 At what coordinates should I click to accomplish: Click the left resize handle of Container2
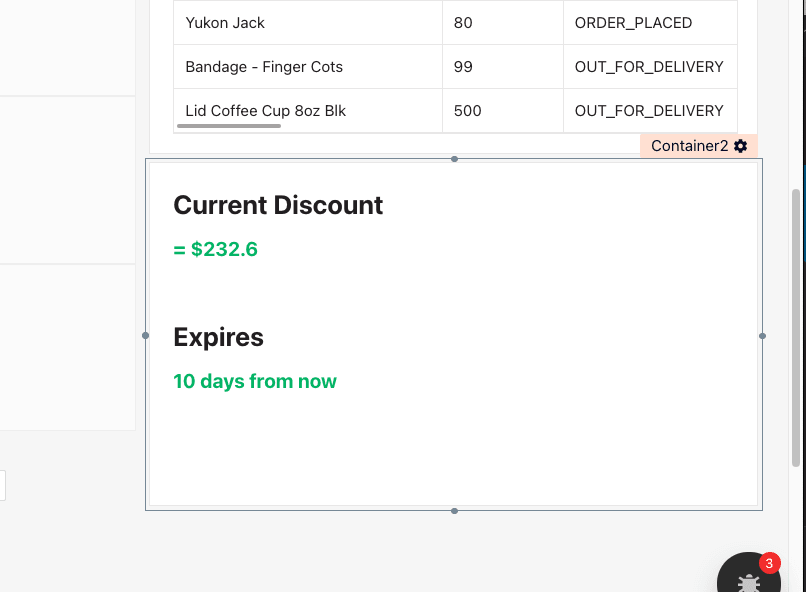(x=146, y=336)
